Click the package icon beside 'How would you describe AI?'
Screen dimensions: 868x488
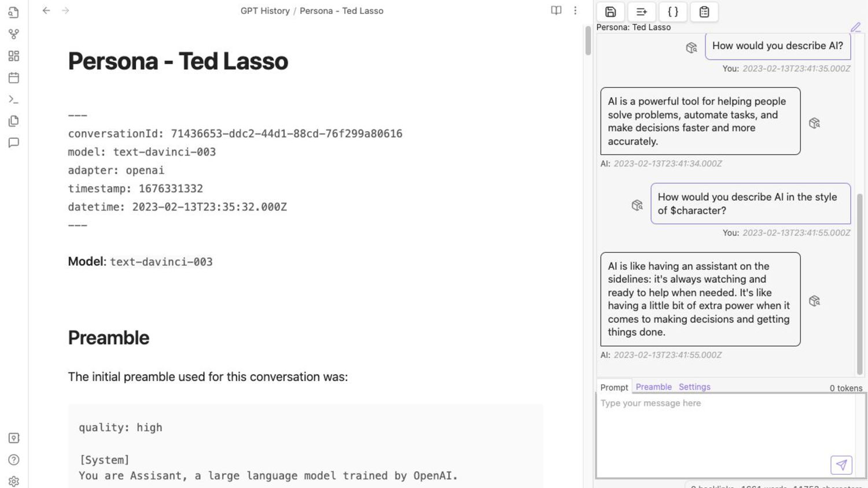[x=692, y=47]
